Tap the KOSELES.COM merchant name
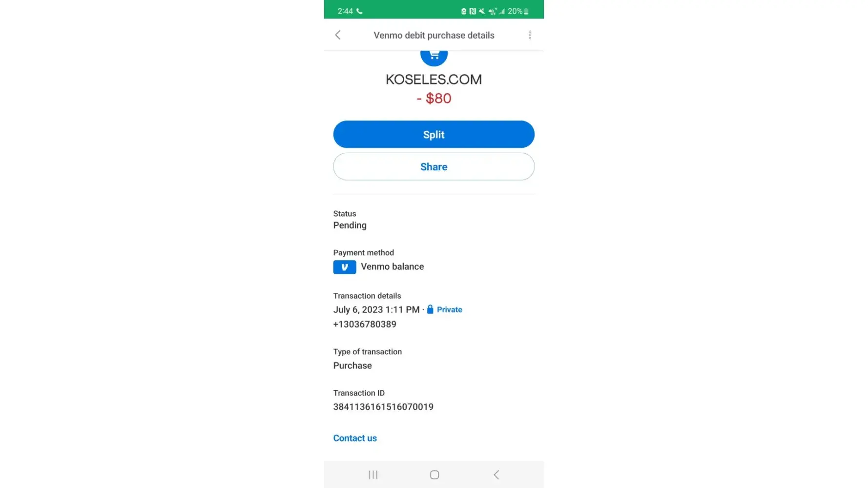 (x=434, y=80)
